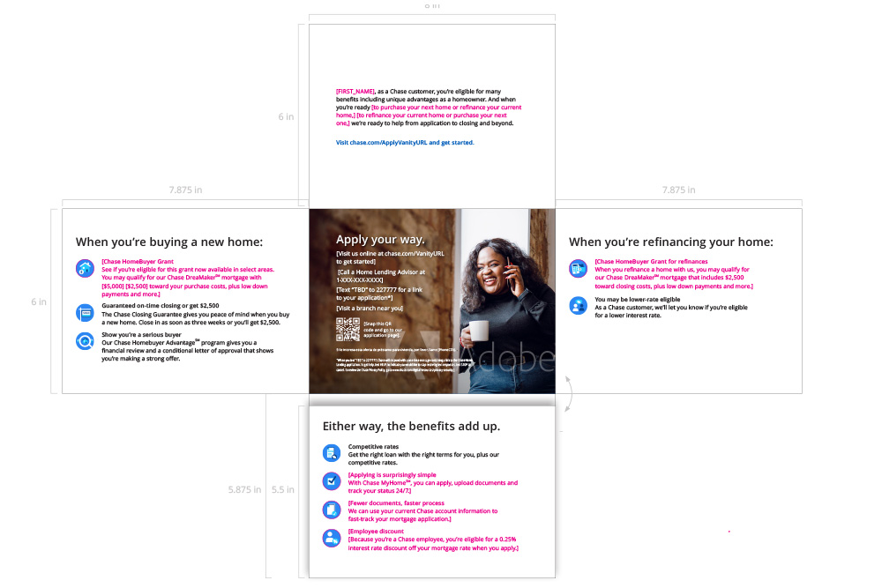
Task: Click '[Chase HomeBuyer Grant for refinances' title
Action: pyautogui.click(x=652, y=262)
